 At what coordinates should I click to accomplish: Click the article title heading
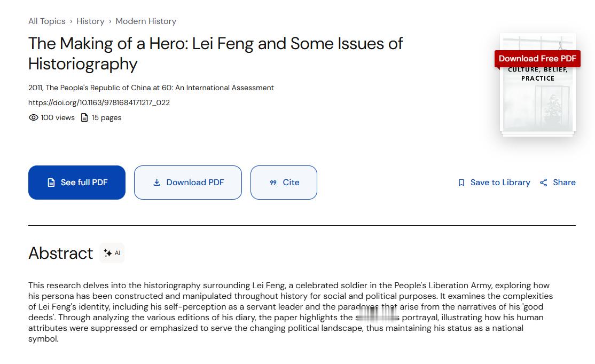[x=215, y=53]
